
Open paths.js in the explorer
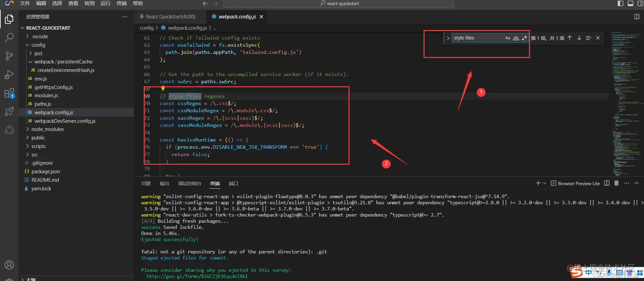click(43, 104)
